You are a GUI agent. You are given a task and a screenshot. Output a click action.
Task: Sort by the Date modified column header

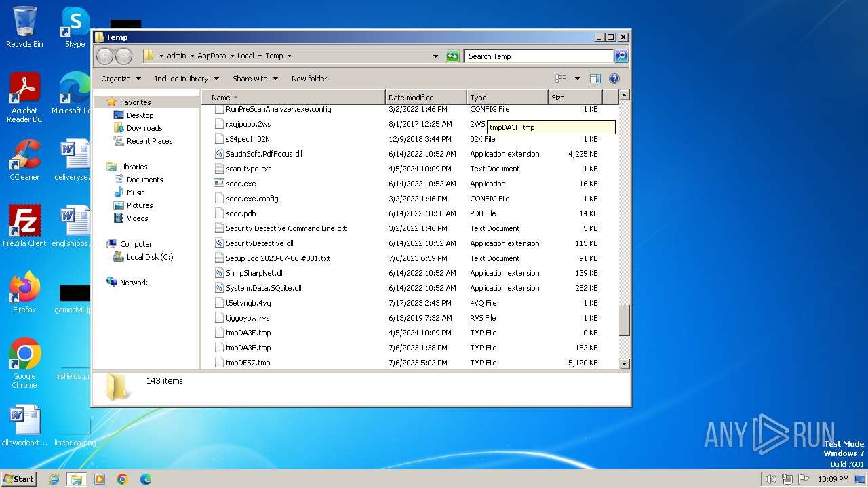[x=426, y=98]
